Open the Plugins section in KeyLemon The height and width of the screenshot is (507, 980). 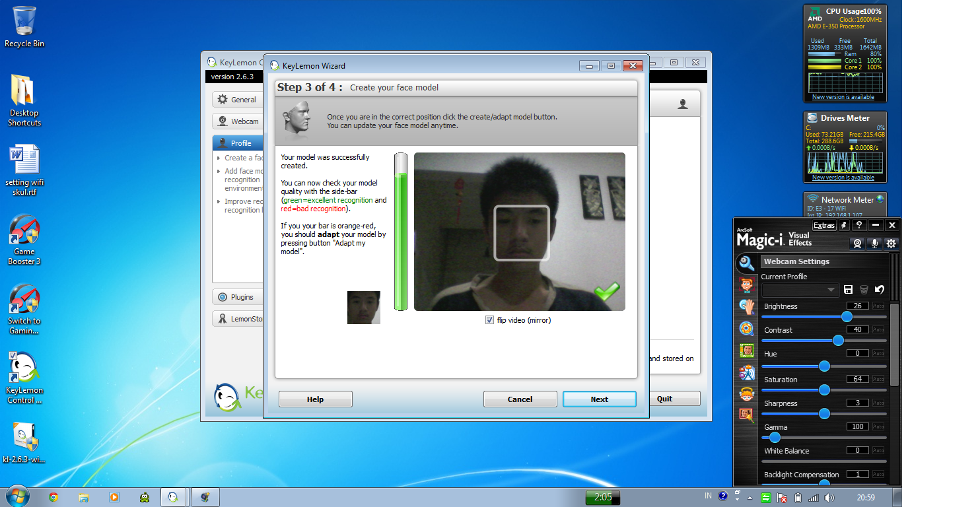point(238,297)
